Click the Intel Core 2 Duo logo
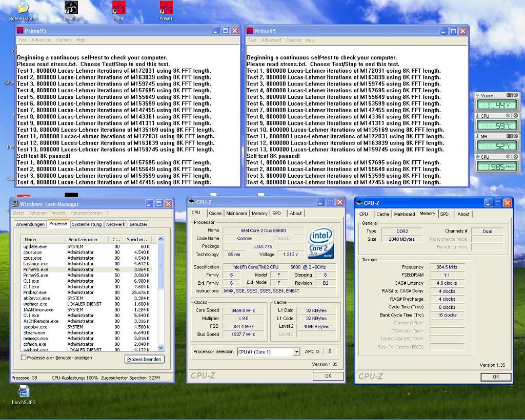Viewport: 525px width, 420px height. click(321, 242)
